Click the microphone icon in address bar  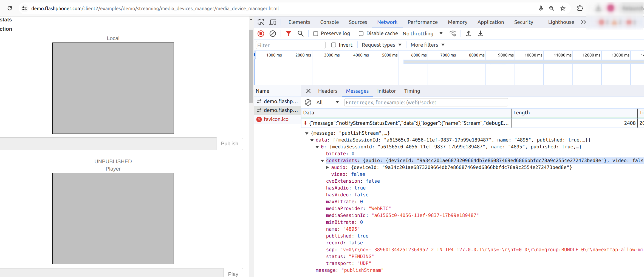(541, 9)
